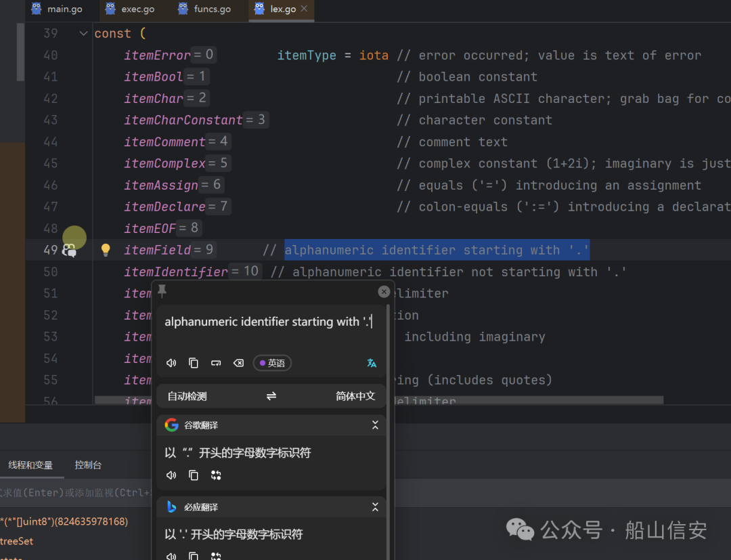The image size is (731, 560).
Task: Swap source and target languages
Action: pyautogui.click(x=271, y=396)
